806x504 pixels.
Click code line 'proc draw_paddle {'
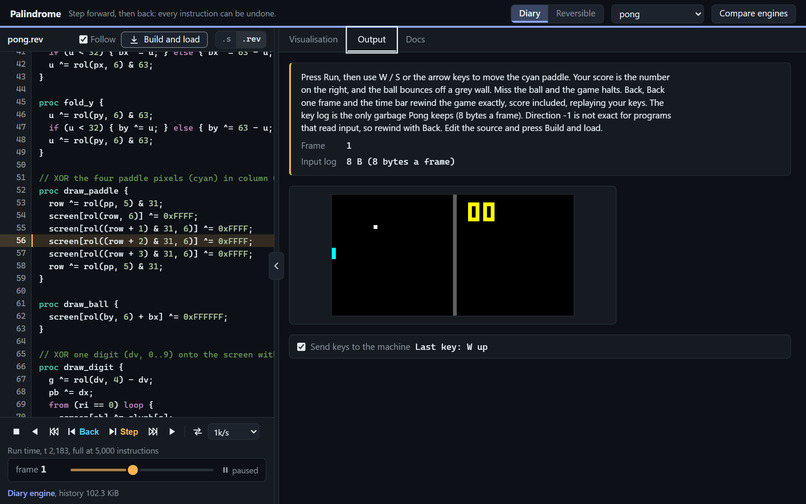pyautogui.click(x=83, y=191)
